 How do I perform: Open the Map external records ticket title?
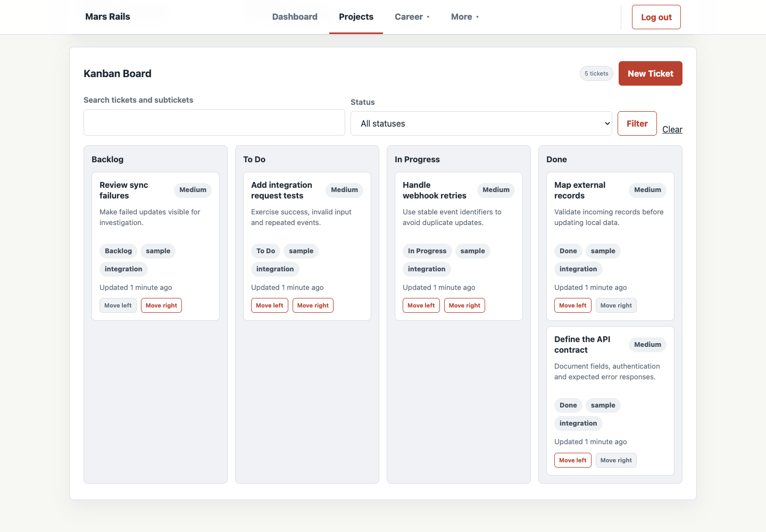pyautogui.click(x=580, y=190)
